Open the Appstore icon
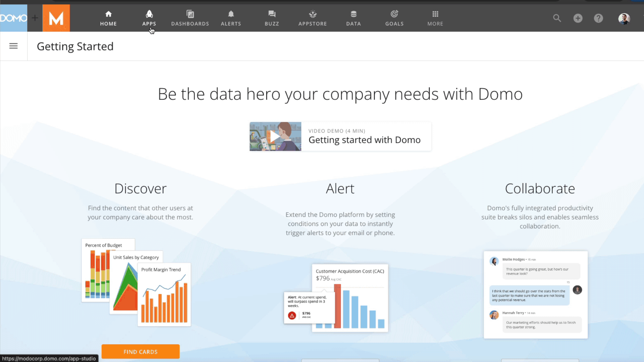The image size is (644, 362). [x=313, y=14]
